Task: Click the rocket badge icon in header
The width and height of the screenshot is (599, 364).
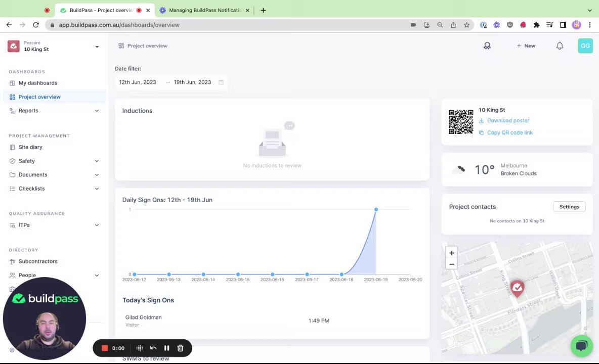Action: click(x=487, y=46)
